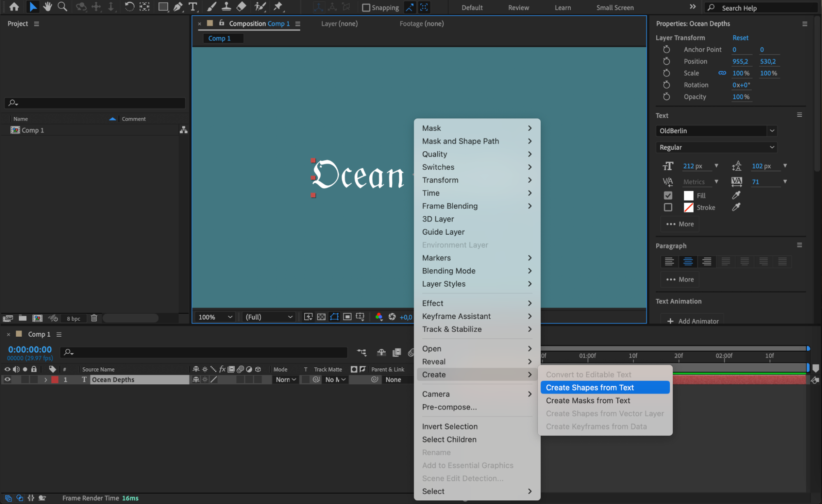The height and width of the screenshot is (504, 822).
Task: Enable the Snapping checkbox
Action: point(366,7)
